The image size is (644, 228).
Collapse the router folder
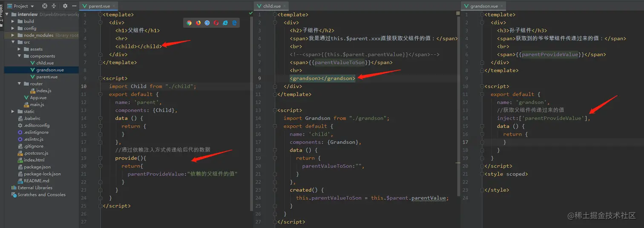click(20, 84)
